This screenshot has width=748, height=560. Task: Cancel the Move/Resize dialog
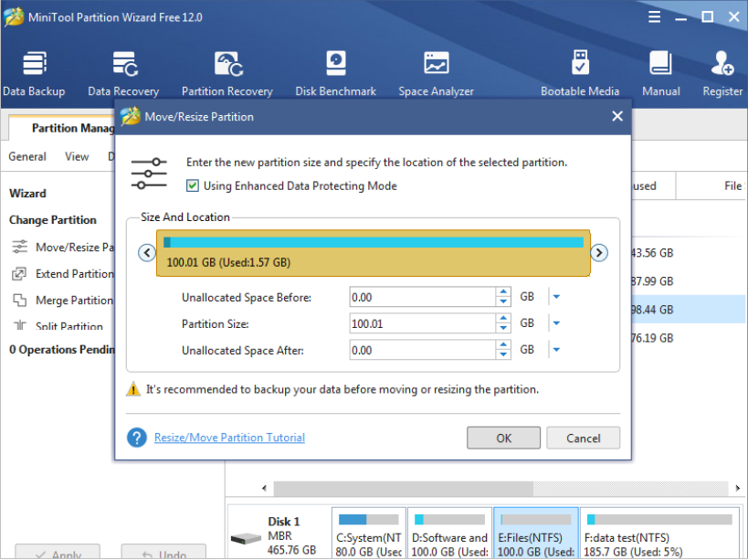coord(583,438)
